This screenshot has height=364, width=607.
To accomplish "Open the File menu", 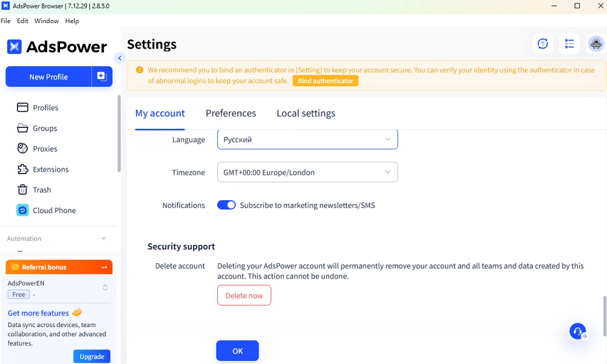I will coord(5,21).
